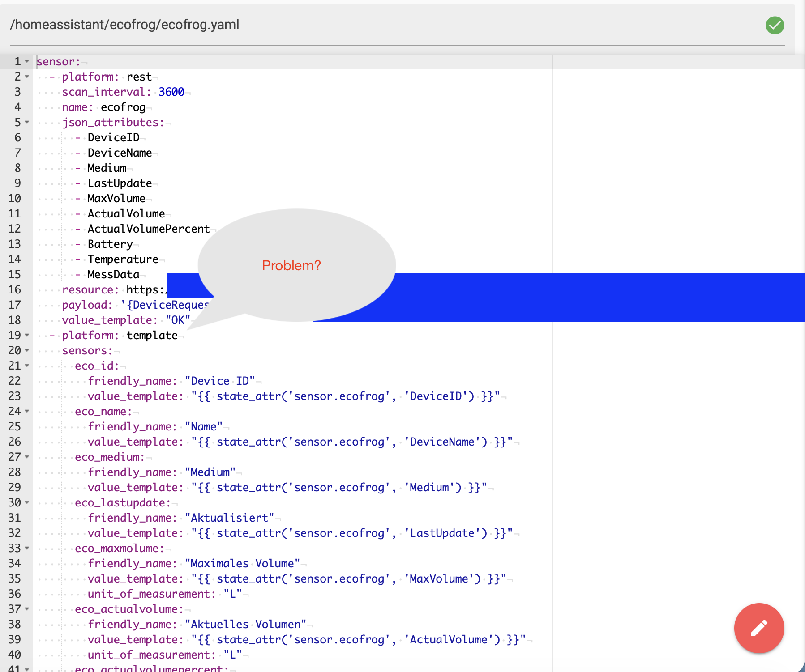Click the green checkmark validation icon
This screenshot has height=672, width=805.
click(x=775, y=25)
